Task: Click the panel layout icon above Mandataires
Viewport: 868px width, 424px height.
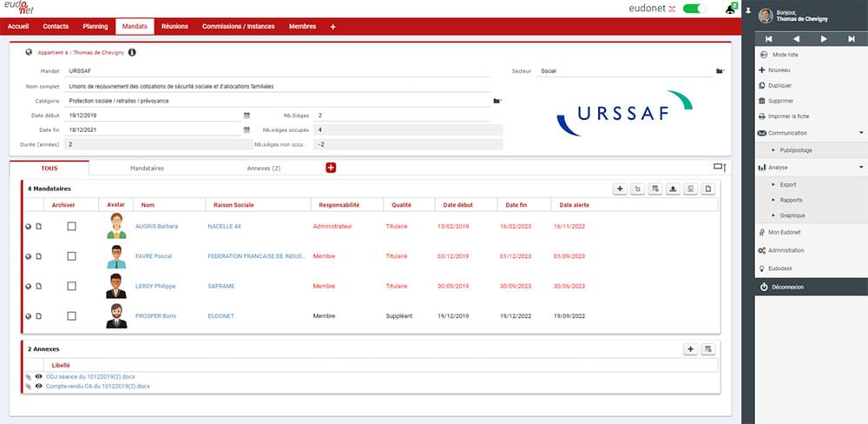Action: coord(719,167)
